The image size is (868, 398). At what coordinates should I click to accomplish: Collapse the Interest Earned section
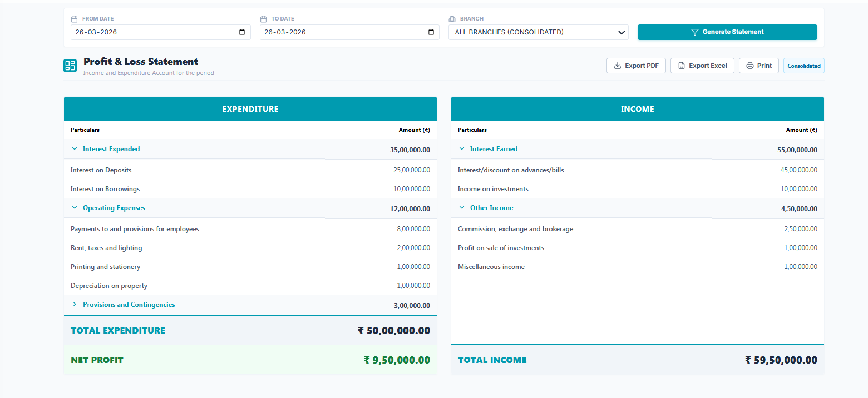461,149
